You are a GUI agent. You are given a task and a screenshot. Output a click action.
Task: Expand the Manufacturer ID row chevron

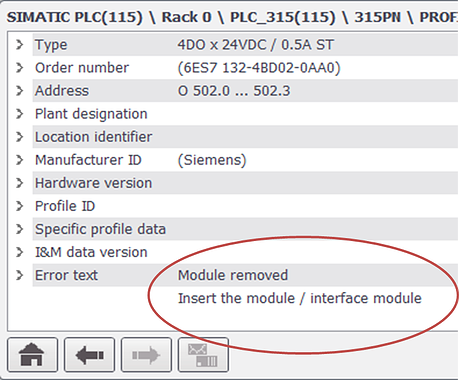(20, 160)
